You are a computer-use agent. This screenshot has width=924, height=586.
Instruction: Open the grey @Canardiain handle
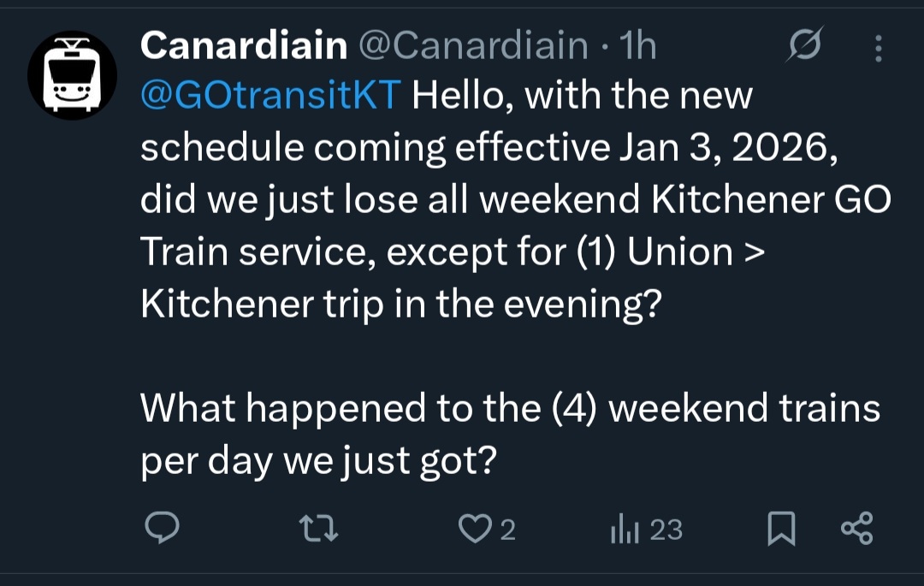point(472,46)
